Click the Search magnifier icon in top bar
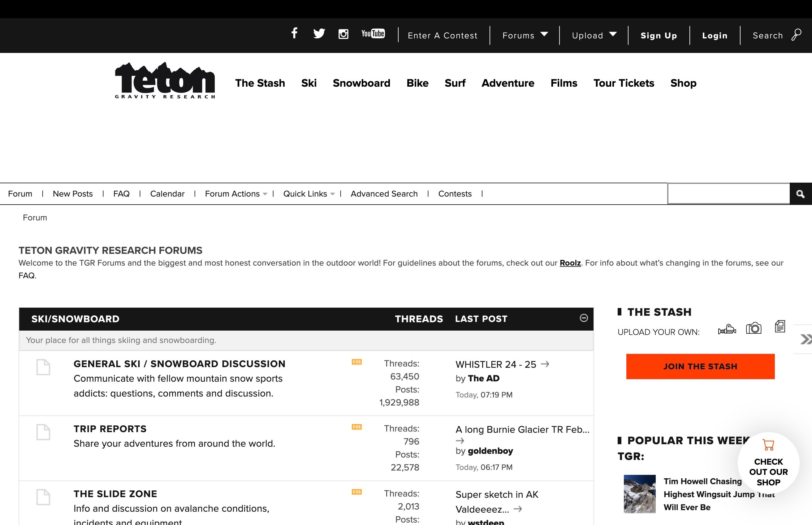Viewport: 812px width, 525px height. point(797,35)
